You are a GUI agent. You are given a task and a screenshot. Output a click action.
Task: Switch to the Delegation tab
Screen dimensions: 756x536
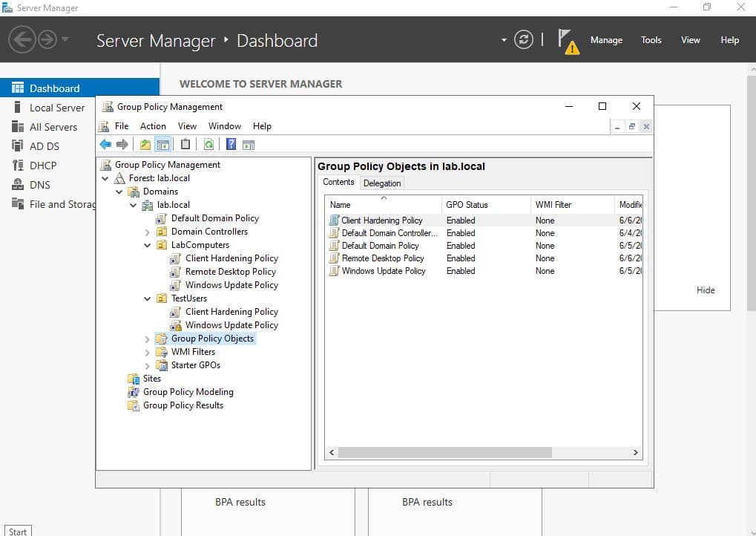[382, 183]
